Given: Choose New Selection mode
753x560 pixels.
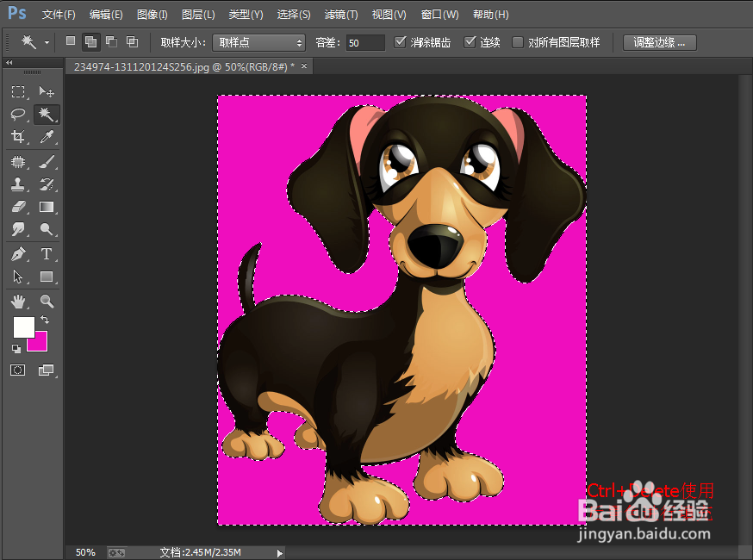Looking at the screenshot, I should coord(71,41).
